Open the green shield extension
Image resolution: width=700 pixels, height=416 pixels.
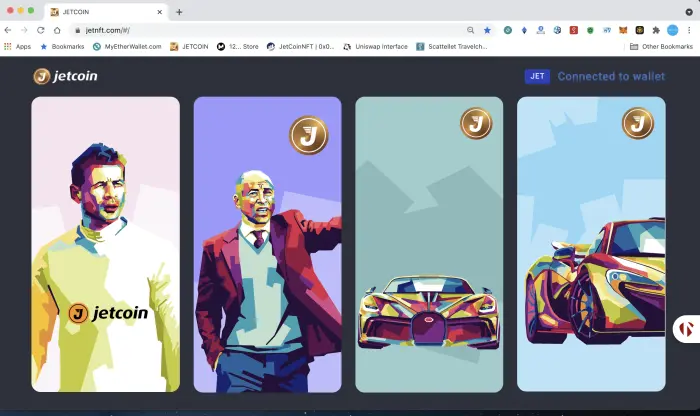click(x=590, y=30)
